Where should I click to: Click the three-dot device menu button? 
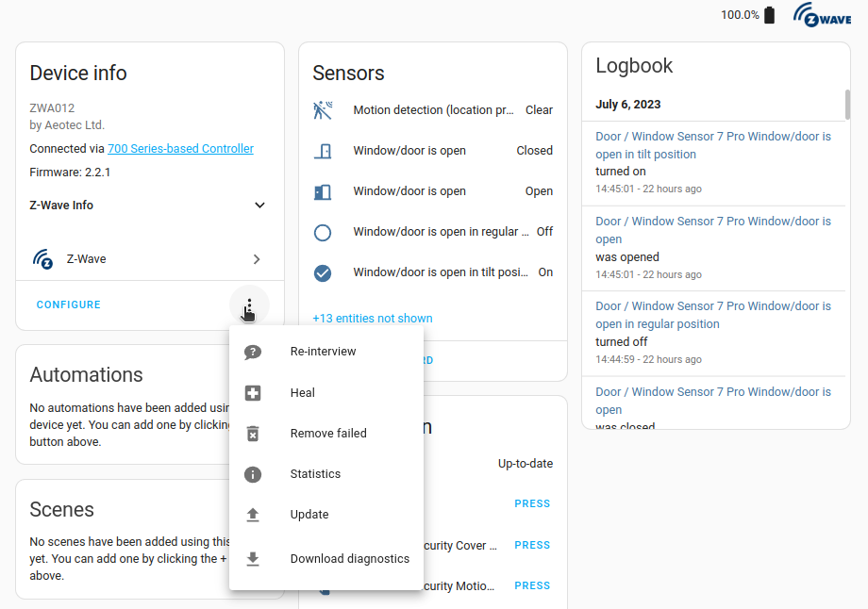249,305
